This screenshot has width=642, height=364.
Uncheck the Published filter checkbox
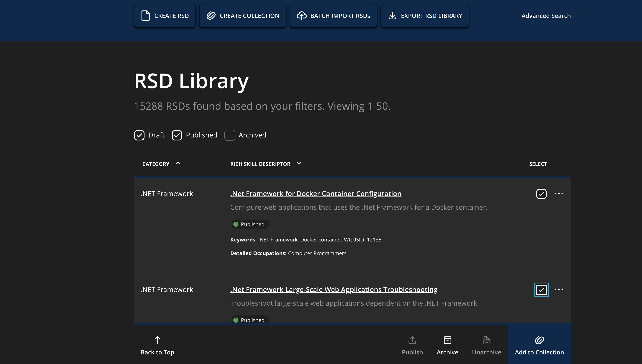click(177, 135)
